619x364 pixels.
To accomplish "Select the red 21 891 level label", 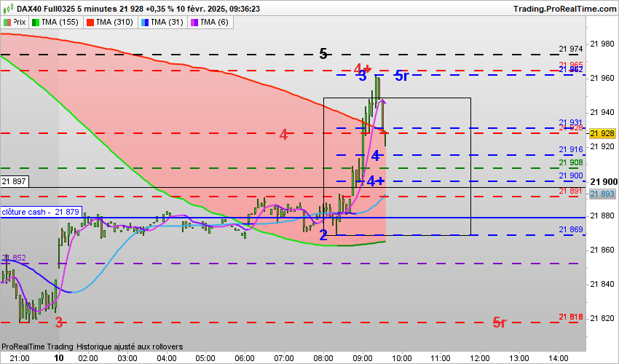I will pos(570,191).
